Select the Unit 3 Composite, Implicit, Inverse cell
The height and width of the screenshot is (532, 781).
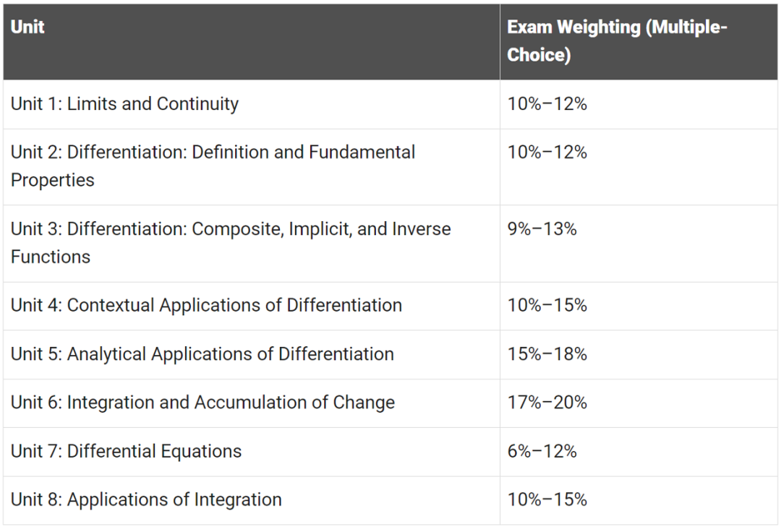coord(252,244)
